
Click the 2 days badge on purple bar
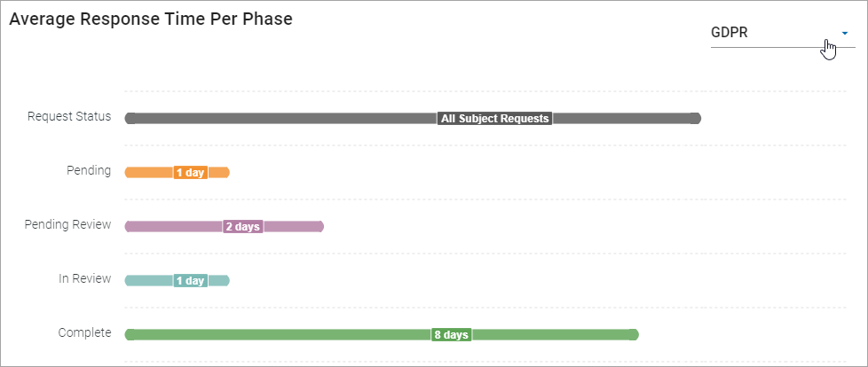click(242, 227)
